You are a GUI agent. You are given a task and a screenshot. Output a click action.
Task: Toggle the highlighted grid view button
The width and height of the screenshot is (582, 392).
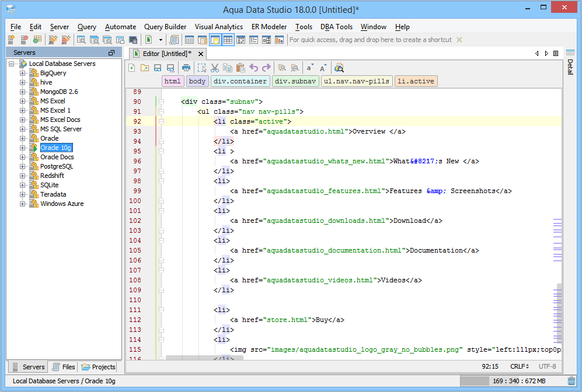228,40
